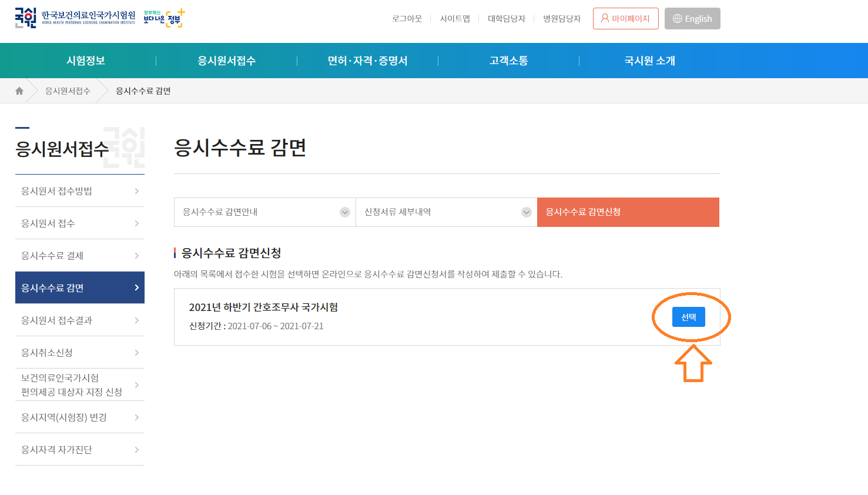Open the 사이트맵 link
This screenshot has height=495, width=868.
coord(455,19)
